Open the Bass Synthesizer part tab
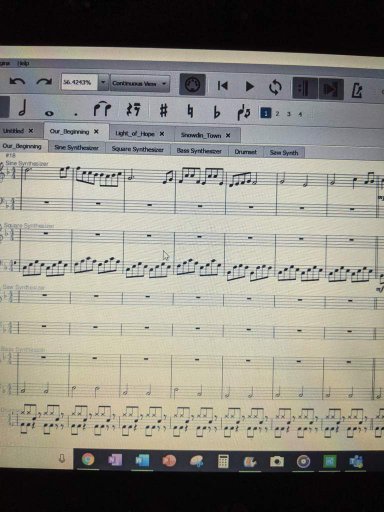The height and width of the screenshot is (512, 384). tap(199, 151)
